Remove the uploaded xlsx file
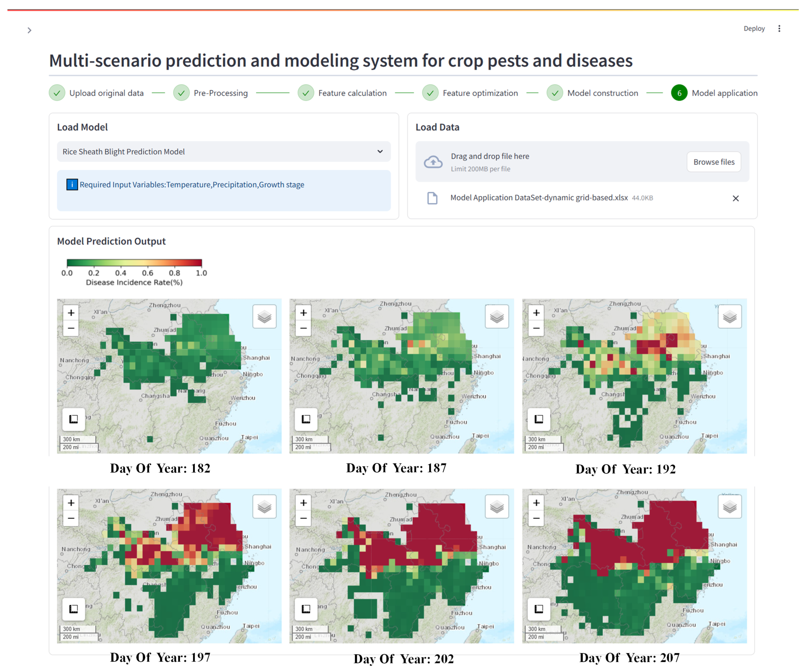 click(735, 198)
